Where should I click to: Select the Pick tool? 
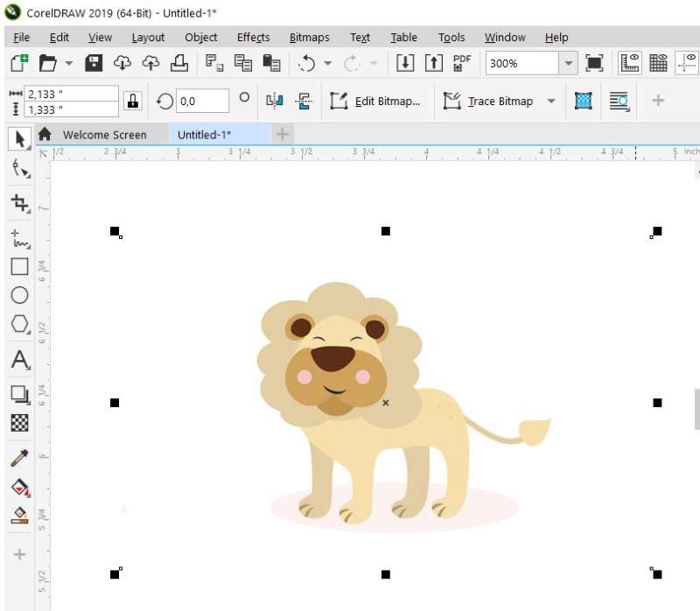19,139
